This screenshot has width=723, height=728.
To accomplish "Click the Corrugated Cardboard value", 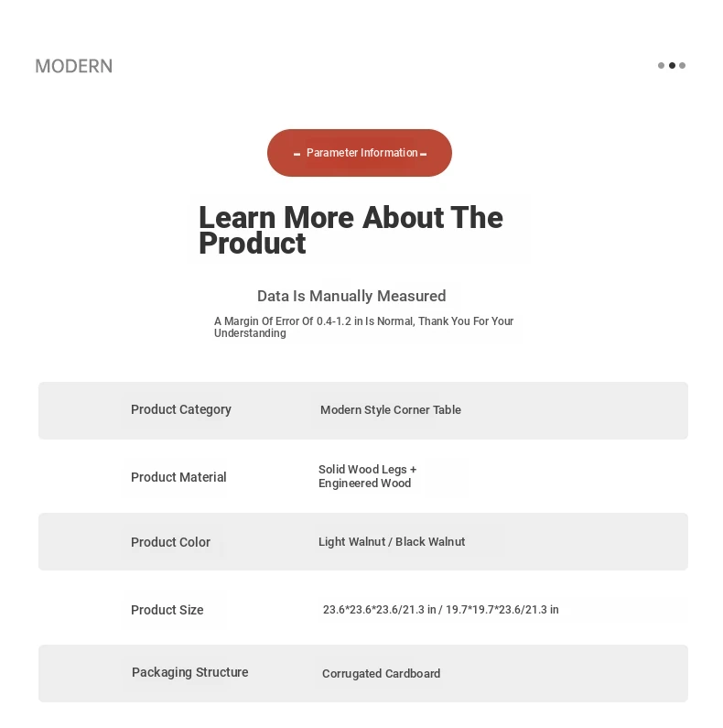I will (381, 674).
